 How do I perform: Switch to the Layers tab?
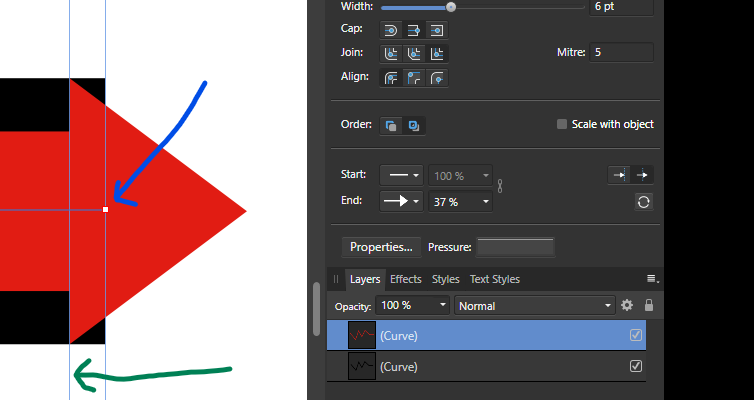pyautogui.click(x=365, y=279)
